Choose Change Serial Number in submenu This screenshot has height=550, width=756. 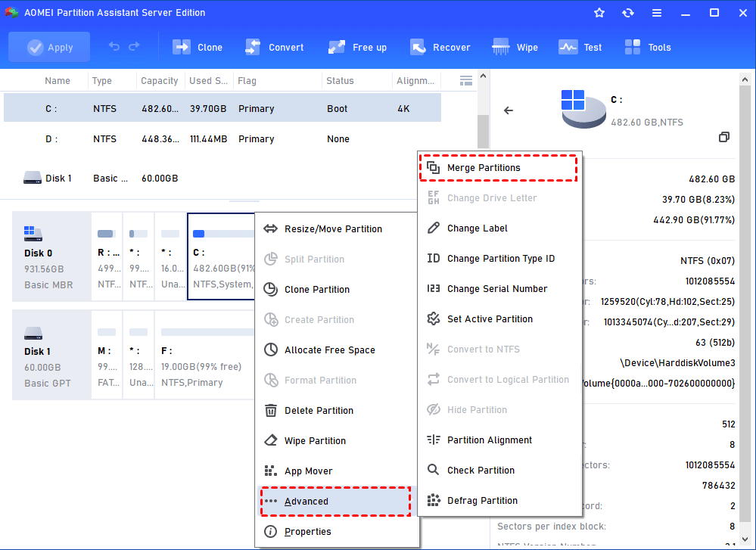point(499,289)
